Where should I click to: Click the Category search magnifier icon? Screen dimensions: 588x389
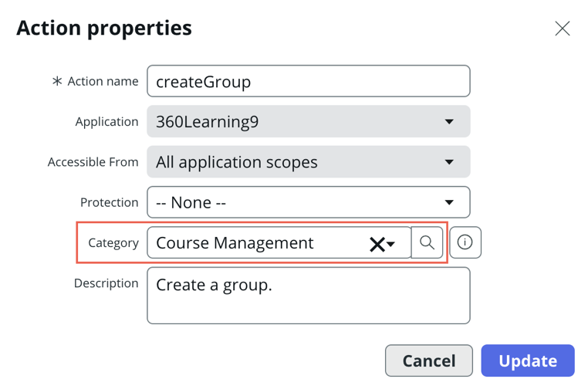point(427,242)
